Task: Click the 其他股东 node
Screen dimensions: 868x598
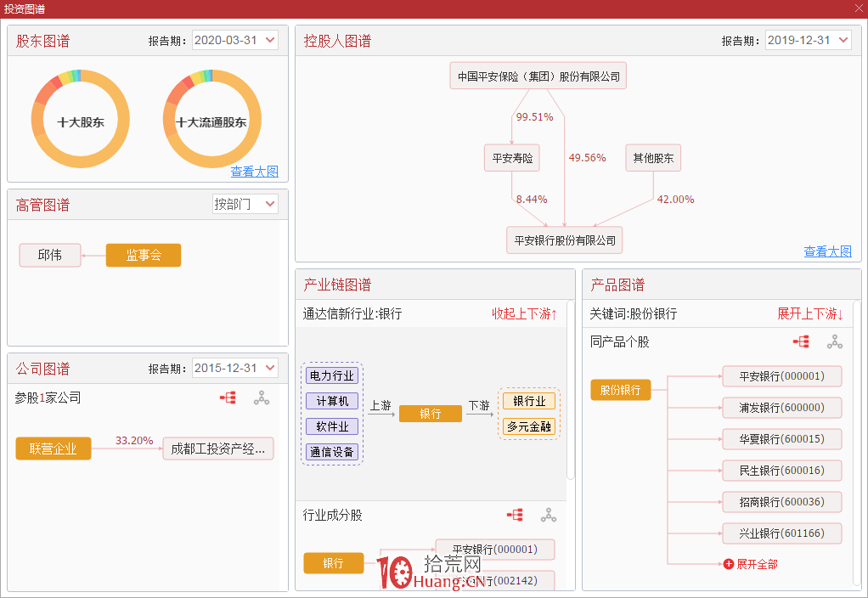Action: tap(653, 158)
